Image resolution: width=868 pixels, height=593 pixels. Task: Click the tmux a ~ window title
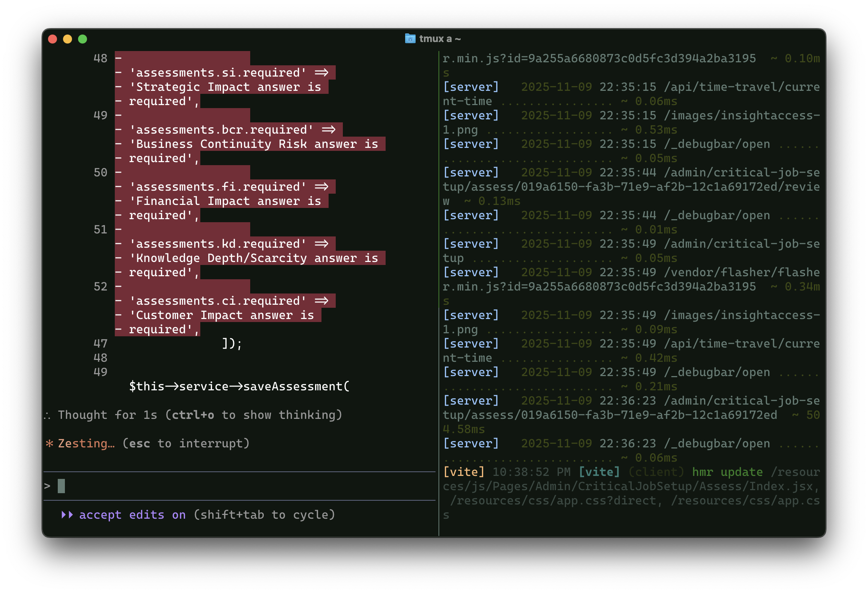[x=440, y=39]
